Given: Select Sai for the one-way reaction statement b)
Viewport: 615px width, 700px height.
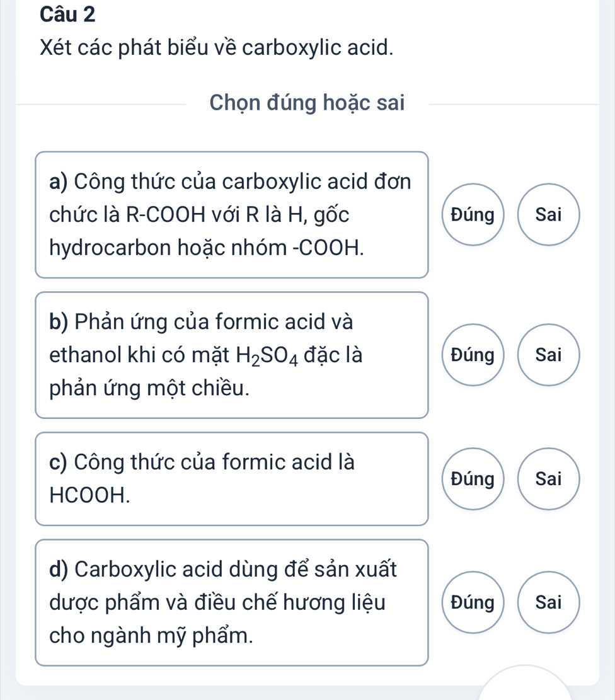Looking at the screenshot, I should [548, 355].
